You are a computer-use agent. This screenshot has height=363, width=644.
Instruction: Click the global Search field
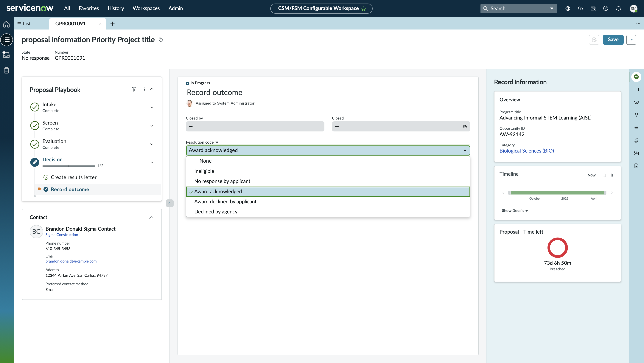point(513,9)
